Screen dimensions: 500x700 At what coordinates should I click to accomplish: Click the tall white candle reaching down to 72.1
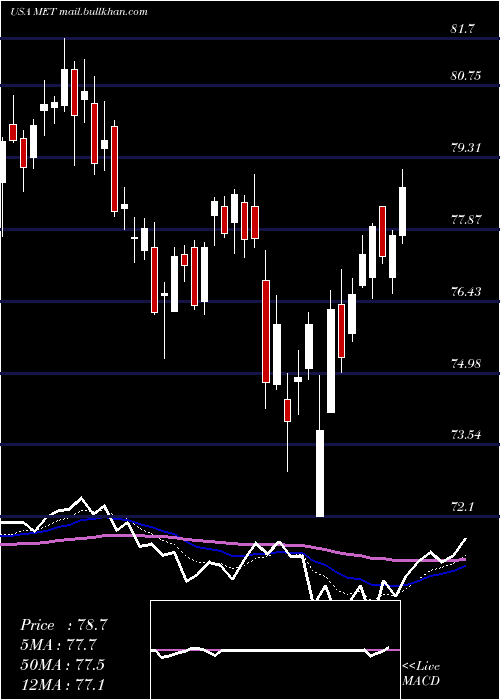pos(320,446)
